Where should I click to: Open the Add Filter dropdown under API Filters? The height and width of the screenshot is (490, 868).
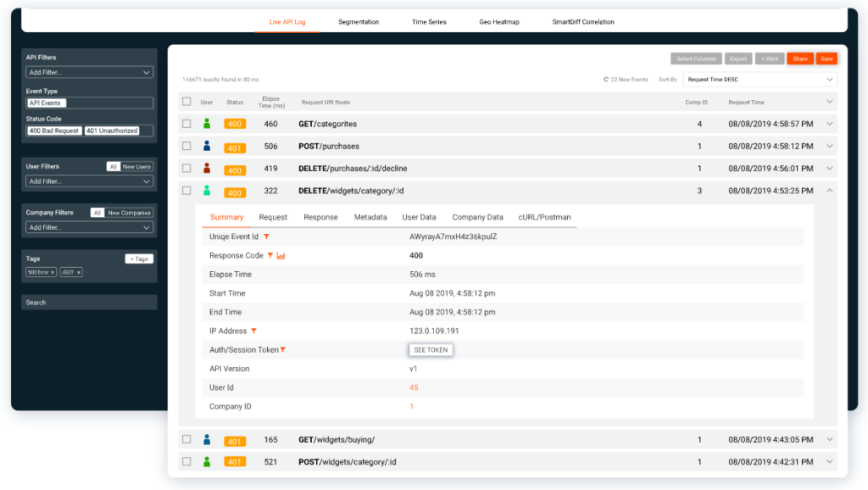pyautogui.click(x=89, y=72)
